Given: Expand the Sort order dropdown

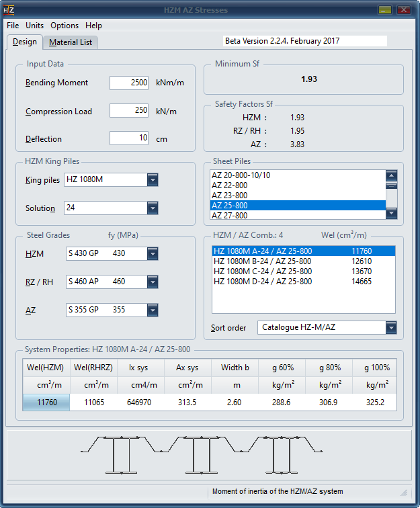Looking at the screenshot, I should [x=391, y=327].
